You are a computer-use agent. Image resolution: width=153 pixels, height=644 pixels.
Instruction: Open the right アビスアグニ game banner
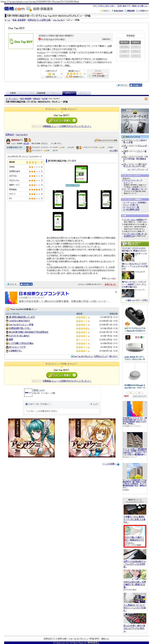(x=92, y=438)
